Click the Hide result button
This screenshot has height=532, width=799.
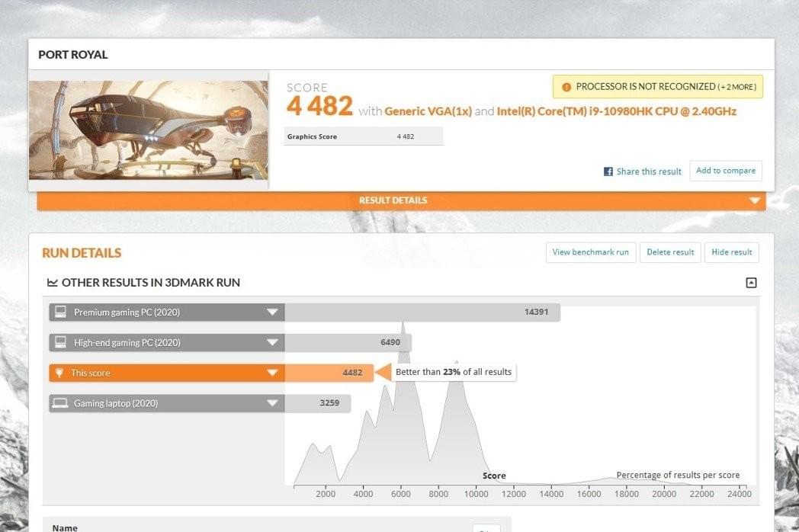(x=732, y=252)
